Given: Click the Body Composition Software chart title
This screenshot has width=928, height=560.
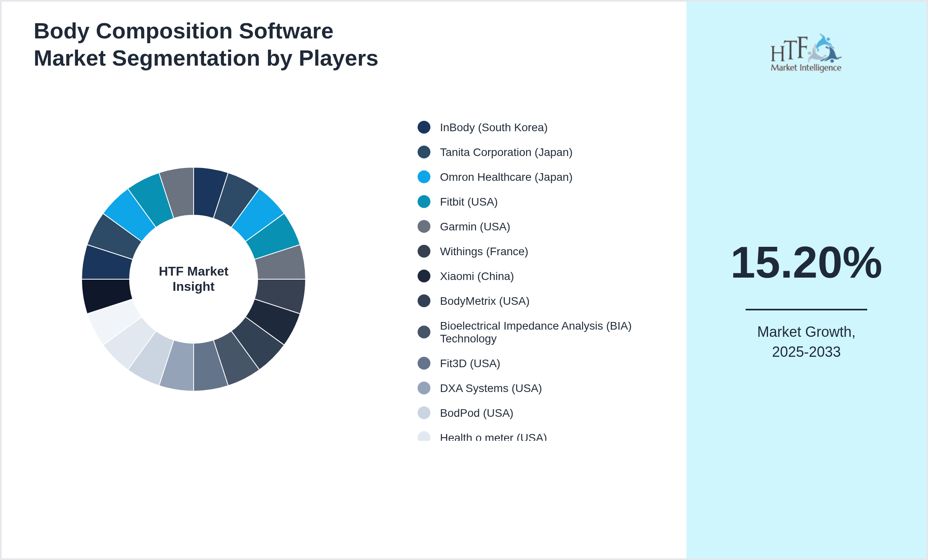Looking at the screenshot, I should point(206,44).
